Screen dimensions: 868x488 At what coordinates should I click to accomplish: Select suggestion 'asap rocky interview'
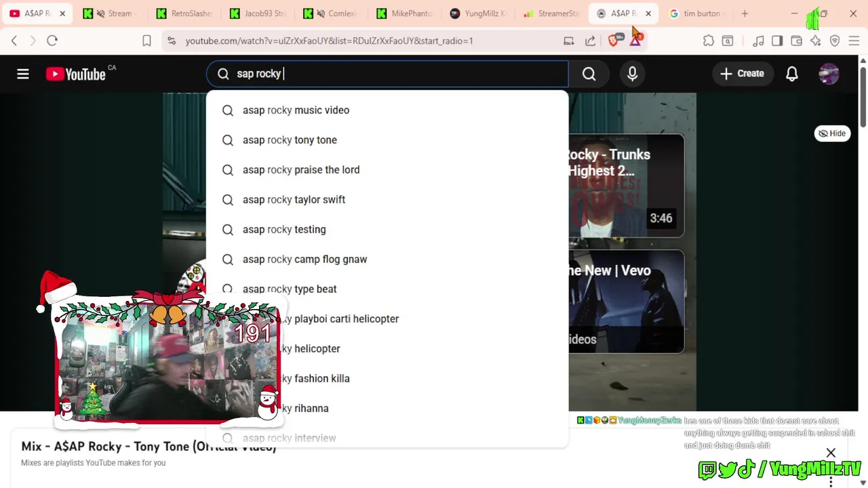click(x=387, y=438)
